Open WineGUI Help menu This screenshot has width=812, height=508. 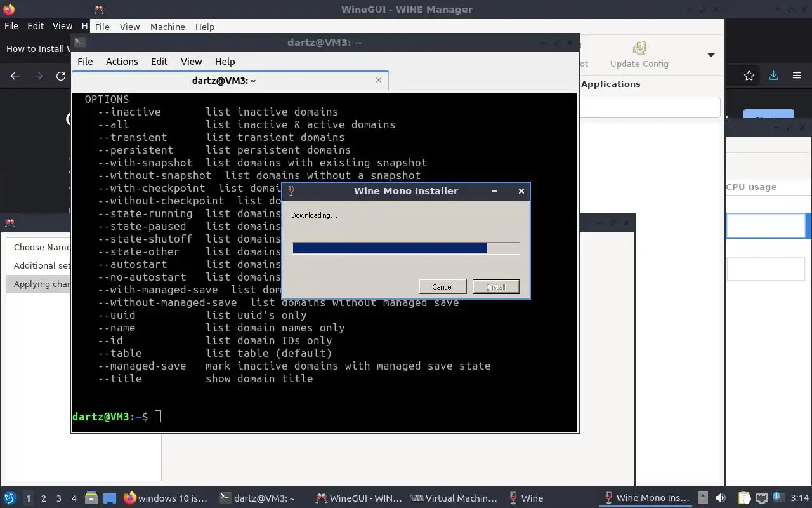tap(205, 27)
